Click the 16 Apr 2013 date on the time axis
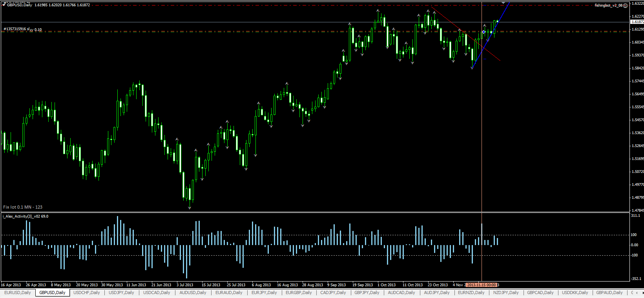 [x=11, y=285]
